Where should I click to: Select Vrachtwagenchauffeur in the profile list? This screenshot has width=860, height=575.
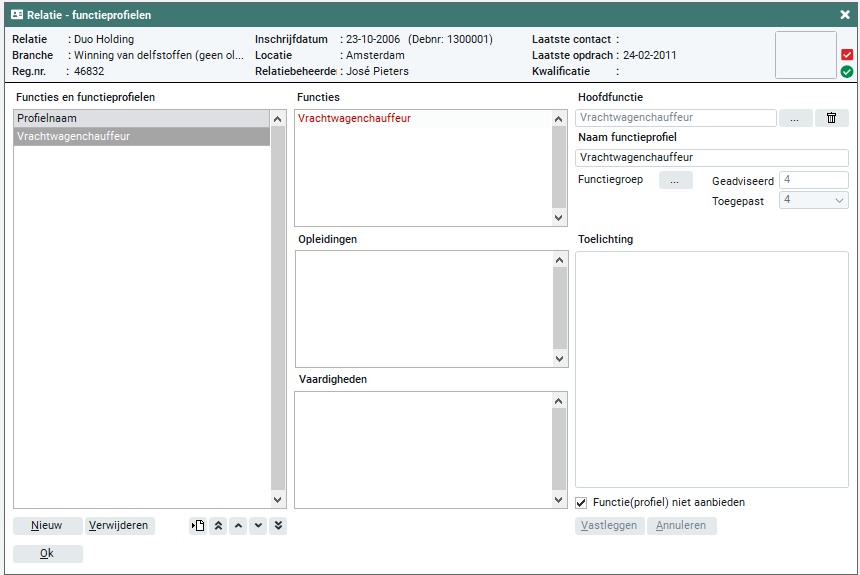tap(140, 137)
